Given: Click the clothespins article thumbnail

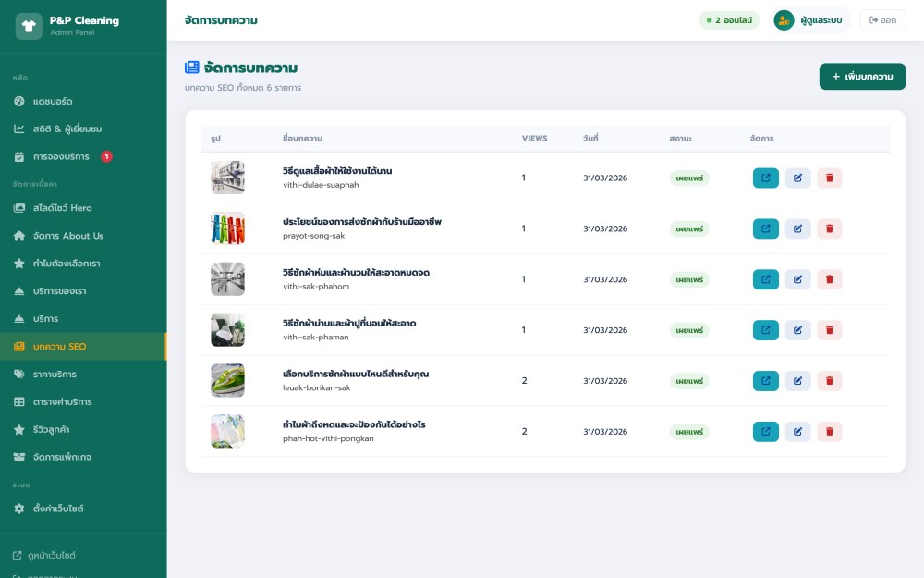Looking at the screenshot, I should (227, 228).
